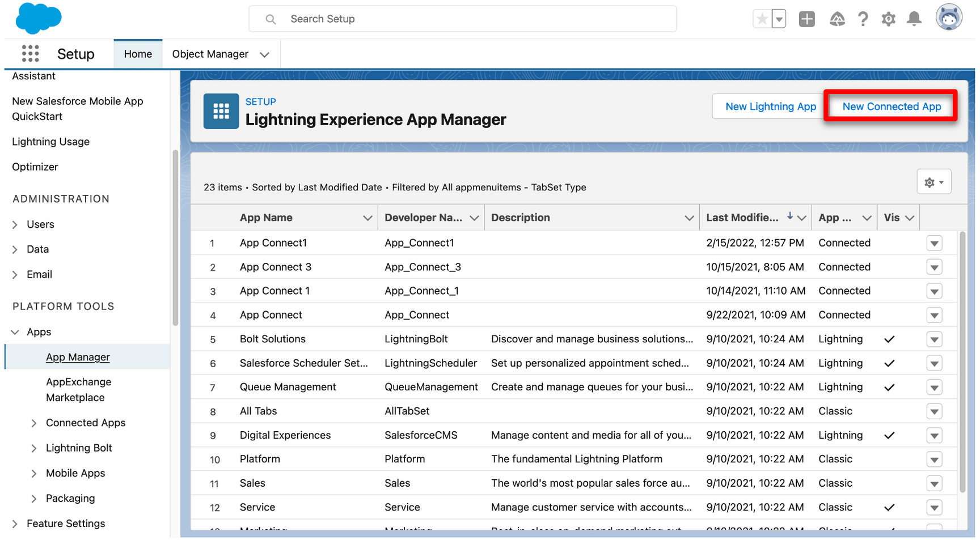Toggle visibility checkmark for Service app

(x=889, y=507)
